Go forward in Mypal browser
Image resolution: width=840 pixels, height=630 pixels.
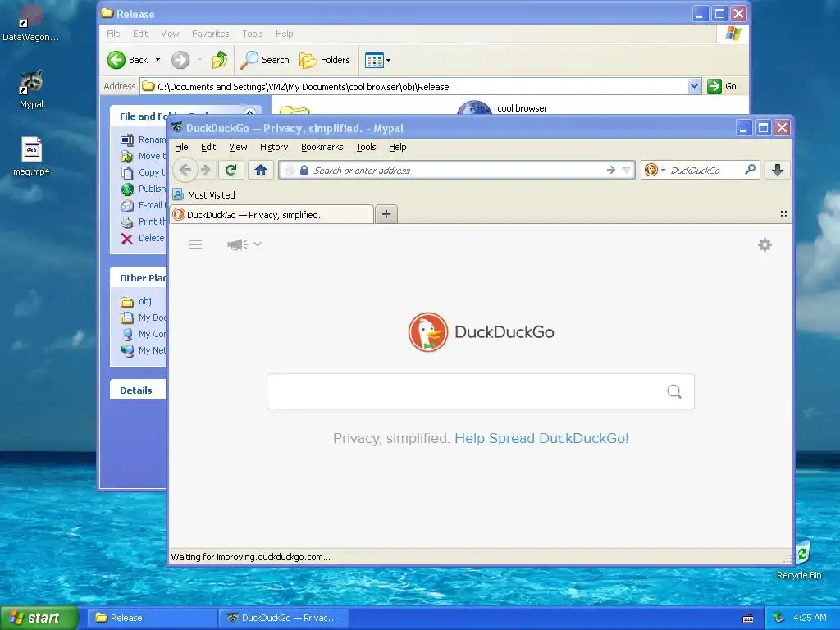206,171
